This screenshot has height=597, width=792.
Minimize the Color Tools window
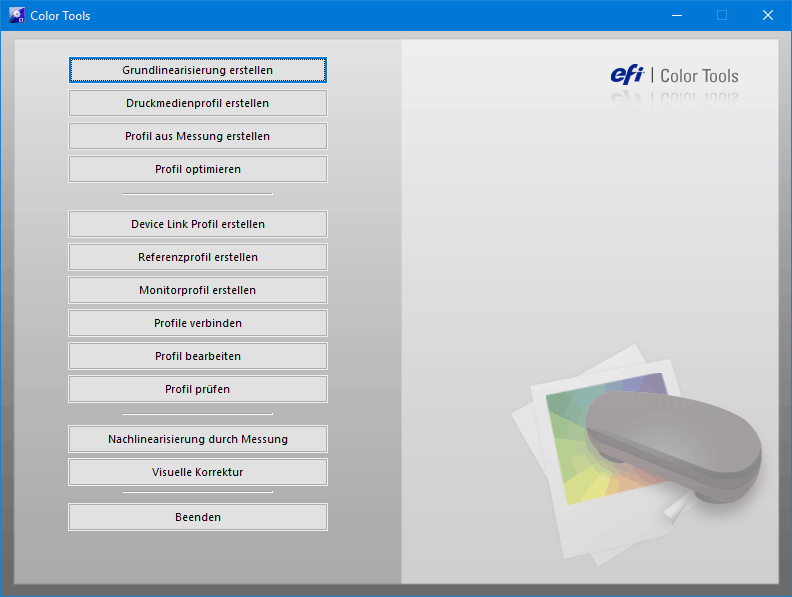click(676, 15)
